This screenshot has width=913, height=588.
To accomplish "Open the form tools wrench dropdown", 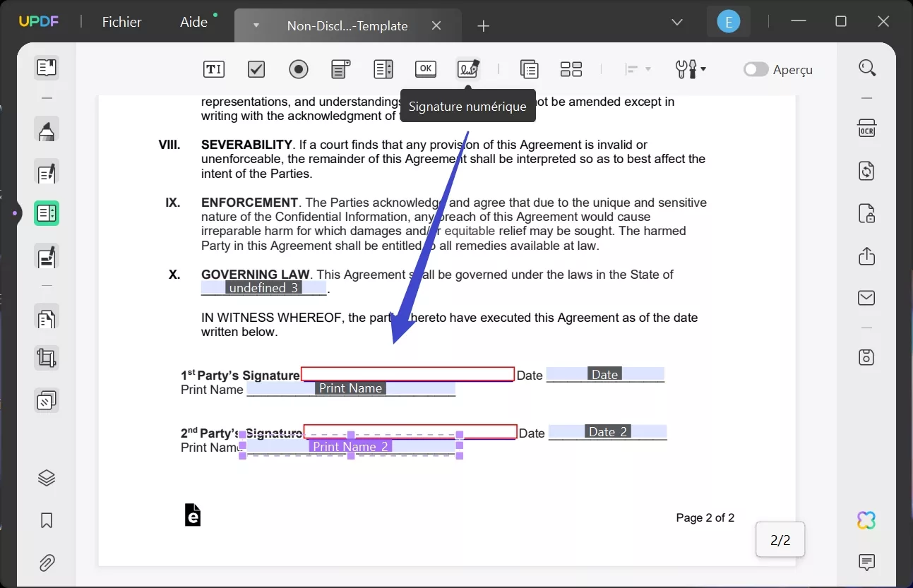I will (691, 69).
